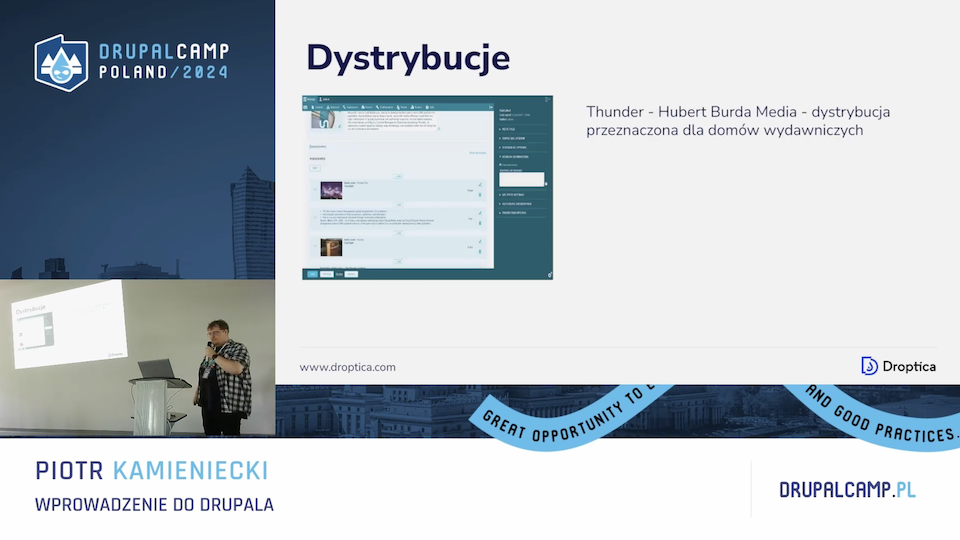Open Configuration in the Drupal admin toolbar

tap(384, 107)
